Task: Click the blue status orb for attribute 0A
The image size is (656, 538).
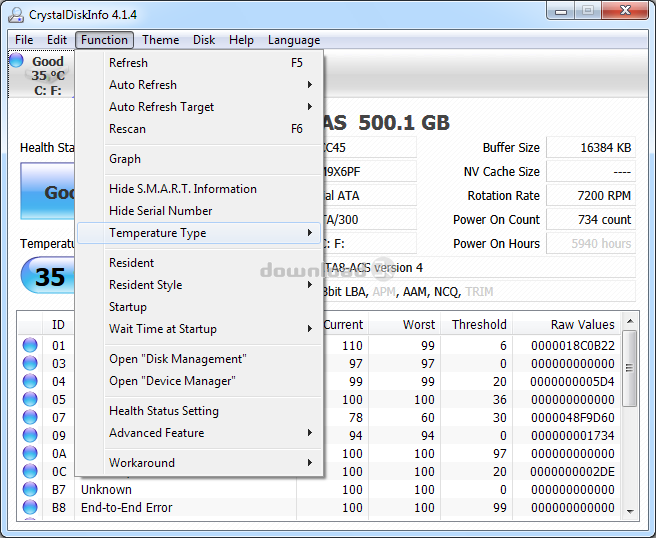Action: tap(30, 454)
